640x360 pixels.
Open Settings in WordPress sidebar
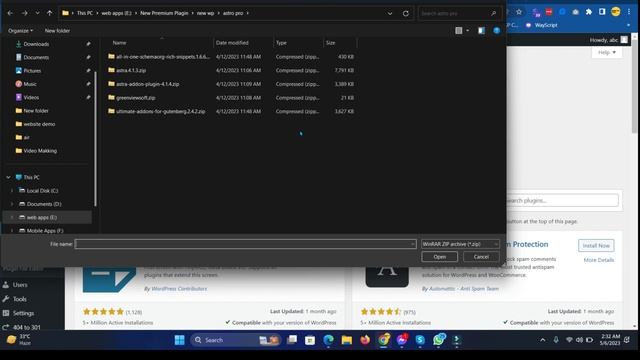click(23, 313)
